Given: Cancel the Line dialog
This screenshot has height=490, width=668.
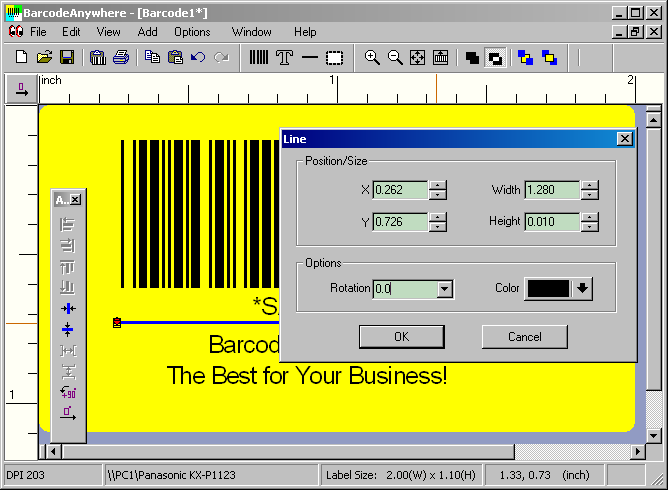Looking at the screenshot, I should pos(524,337).
